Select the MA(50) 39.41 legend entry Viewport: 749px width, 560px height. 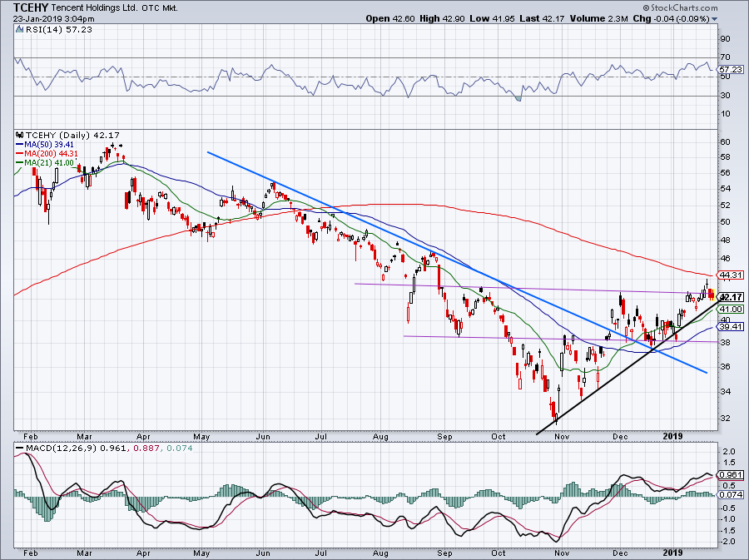44,145
